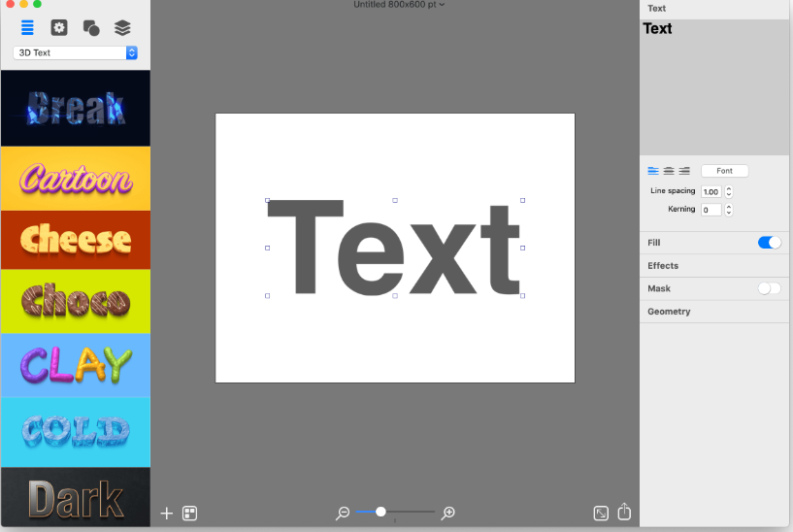The image size is (793, 532).
Task: Click the Kerning value field
Action: [711, 210]
